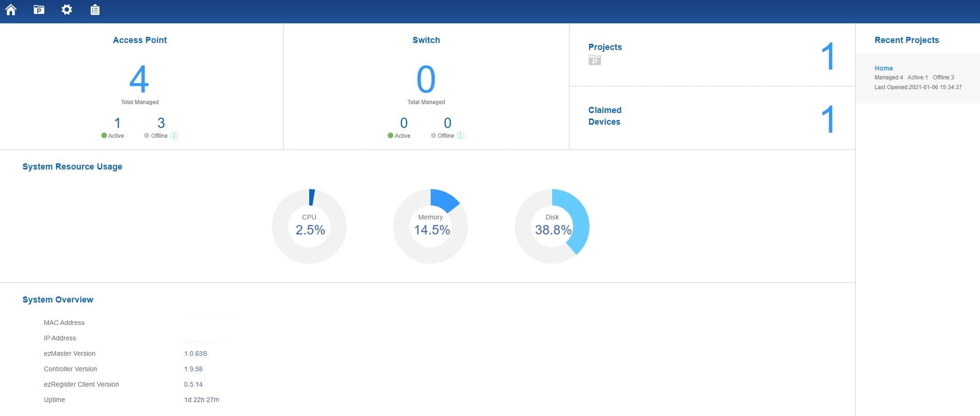Click the Access Point offline count 3
Image resolution: width=980 pixels, height=416 pixels.
[161, 123]
